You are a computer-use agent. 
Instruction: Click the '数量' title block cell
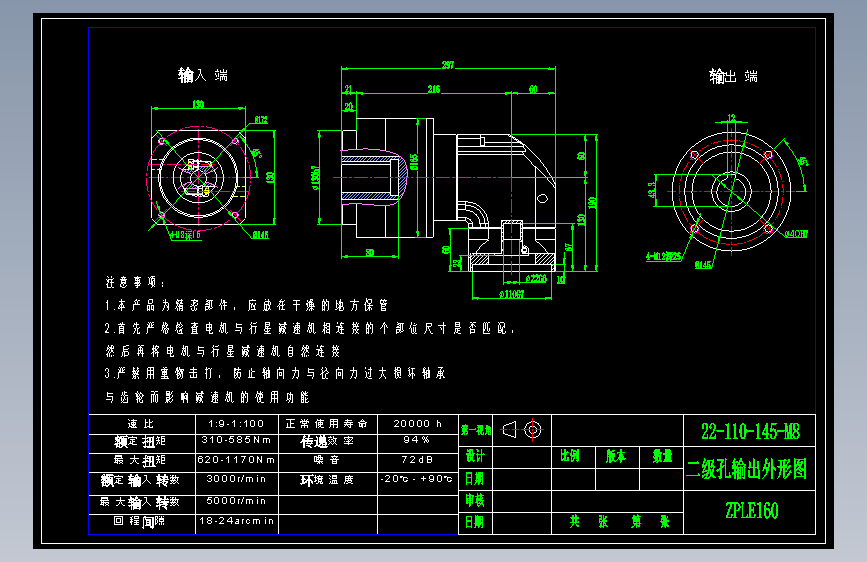(x=662, y=456)
